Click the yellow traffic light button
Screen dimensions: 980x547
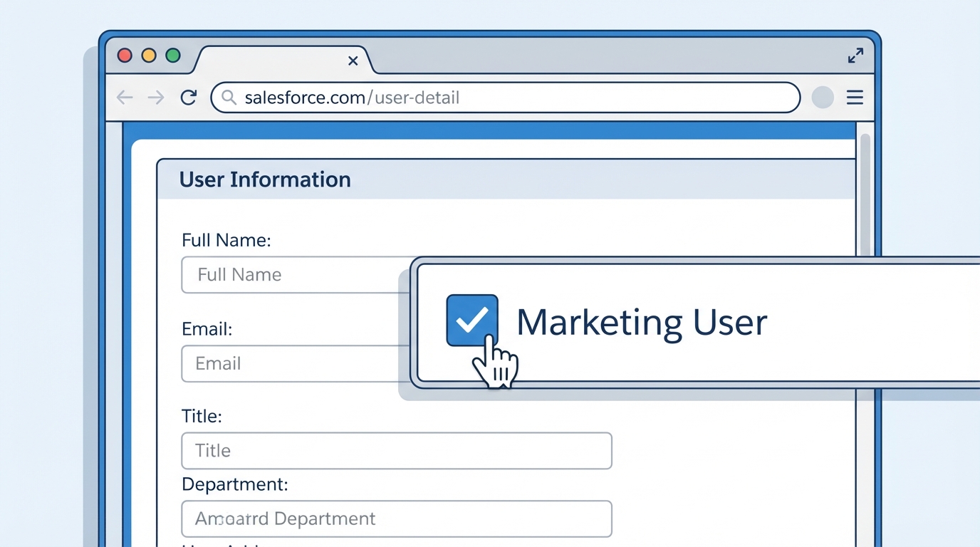(x=149, y=55)
